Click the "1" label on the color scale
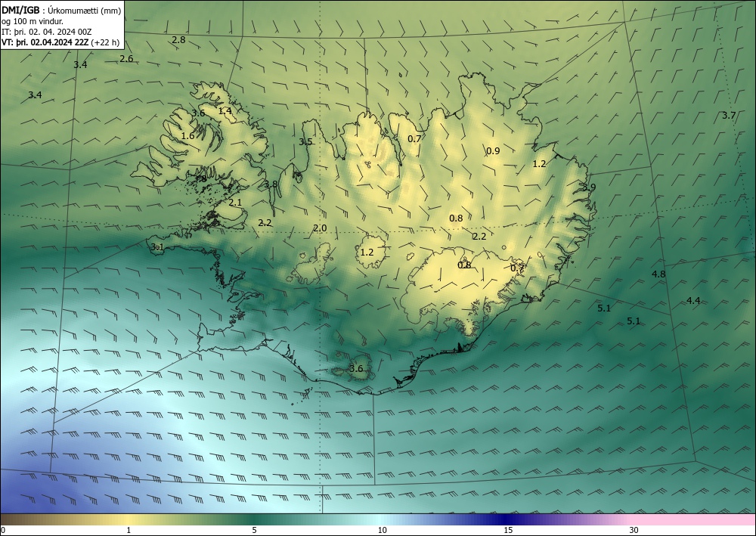The width and height of the screenshot is (756, 536). pos(129,530)
